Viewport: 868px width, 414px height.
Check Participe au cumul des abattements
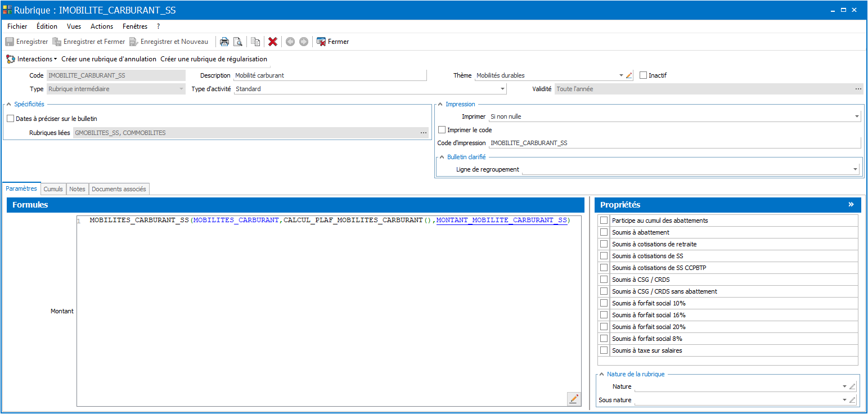[604, 220]
